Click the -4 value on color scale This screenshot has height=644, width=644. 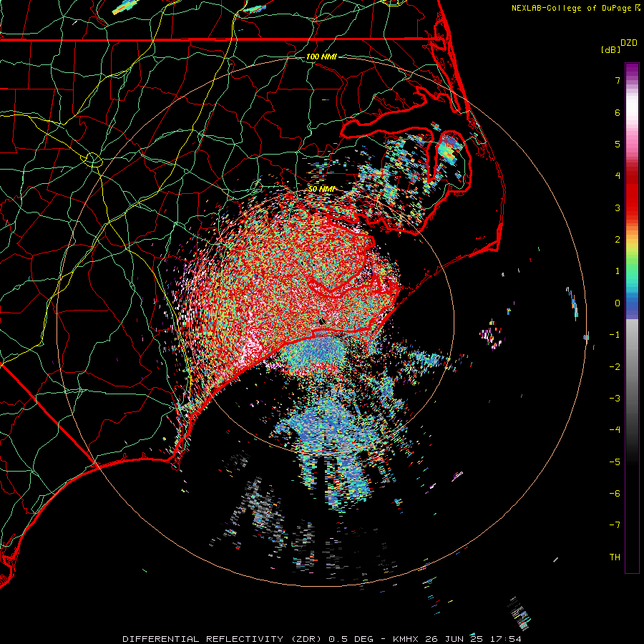615,430
